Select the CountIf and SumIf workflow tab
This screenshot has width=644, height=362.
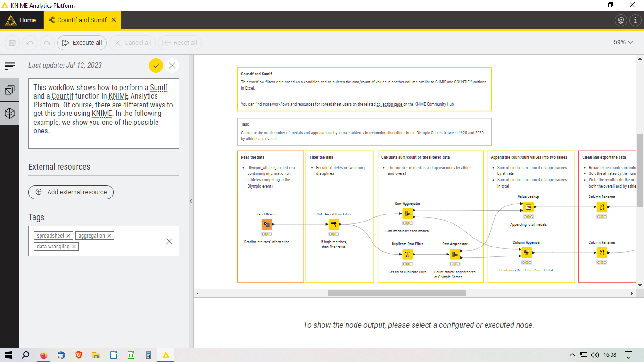(80, 20)
